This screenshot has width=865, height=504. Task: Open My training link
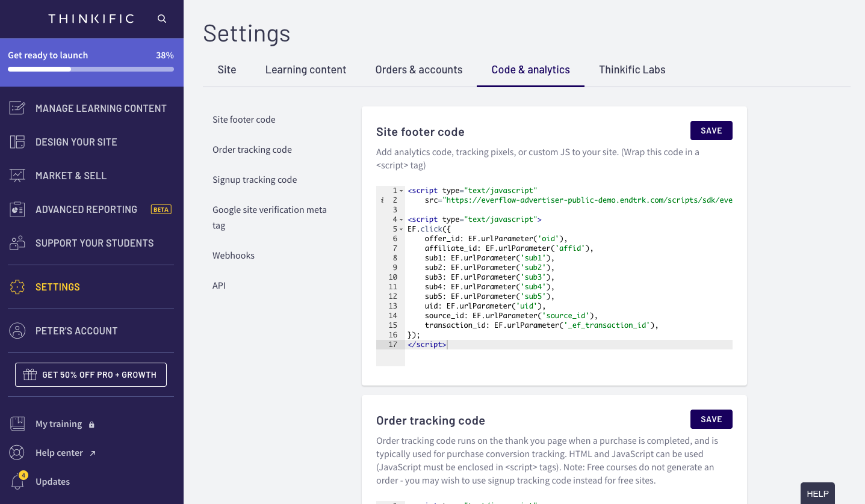tap(58, 424)
